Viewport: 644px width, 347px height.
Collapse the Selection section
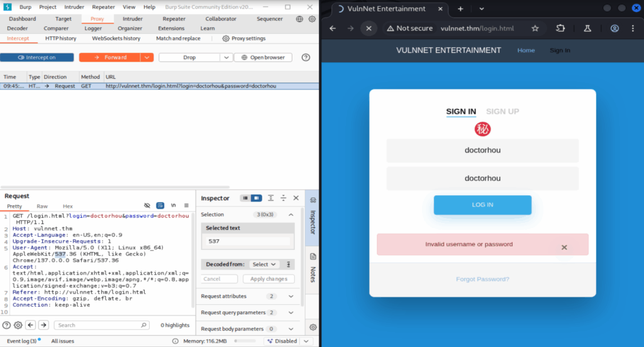coord(291,215)
